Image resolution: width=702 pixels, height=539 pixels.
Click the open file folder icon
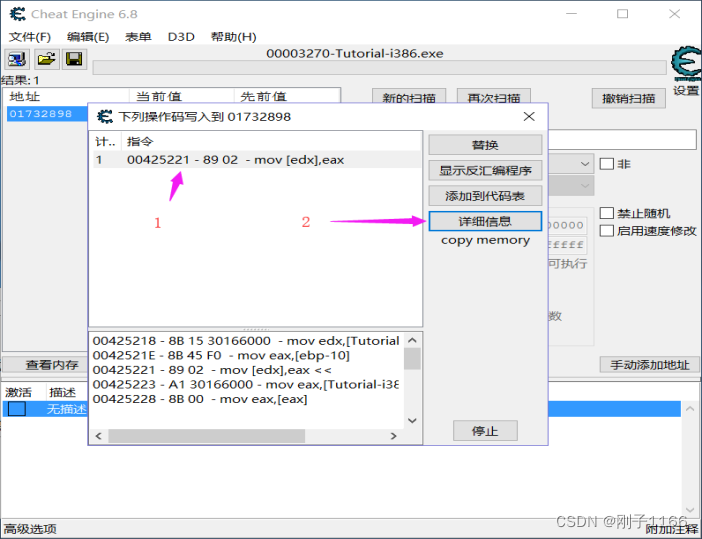47,59
